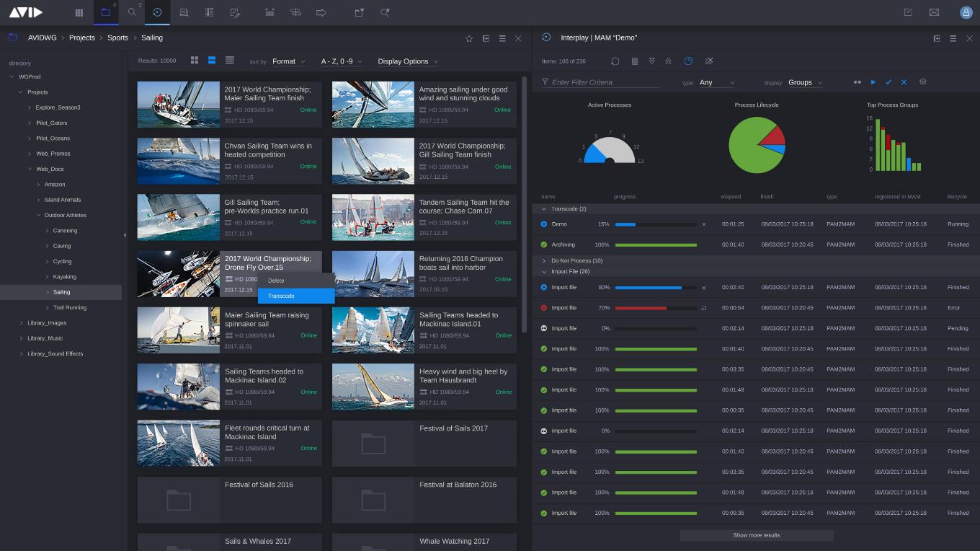The image size is (980, 551).
Task: Click the pie chart view icon
Action: point(688,61)
